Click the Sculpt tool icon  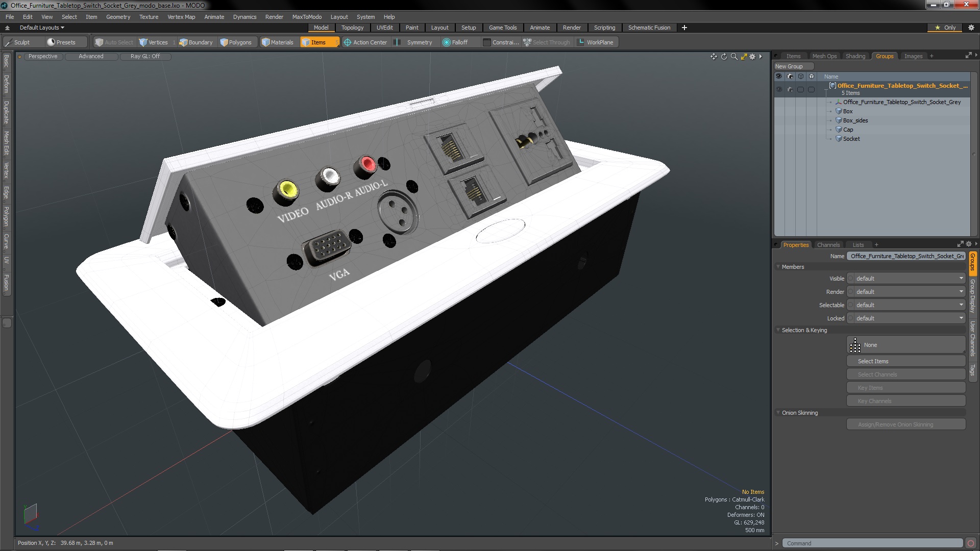pyautogui.click(x=9, y=42)
